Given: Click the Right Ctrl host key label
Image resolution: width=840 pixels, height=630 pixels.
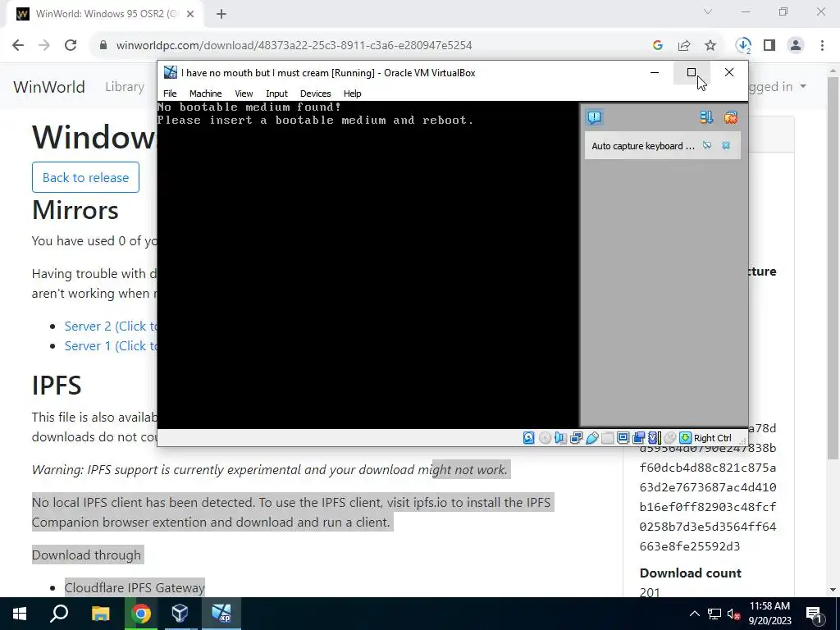Looking at the screenshot, I should tap(713, 438).
